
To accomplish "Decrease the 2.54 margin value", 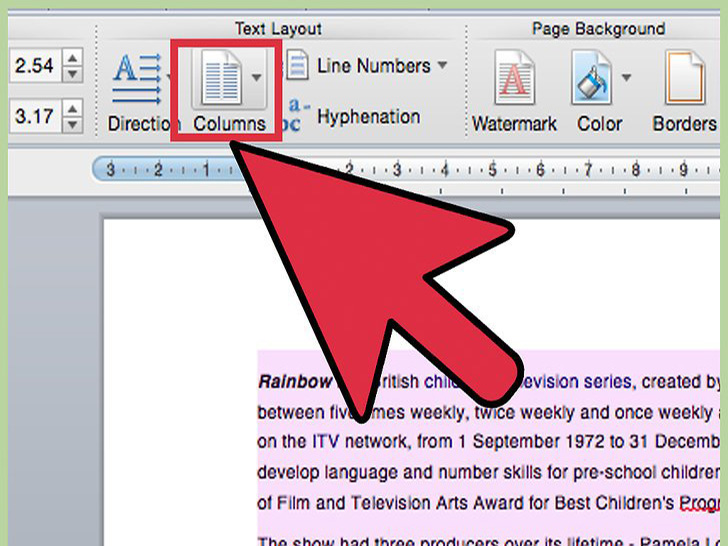I will click(72, 73).
